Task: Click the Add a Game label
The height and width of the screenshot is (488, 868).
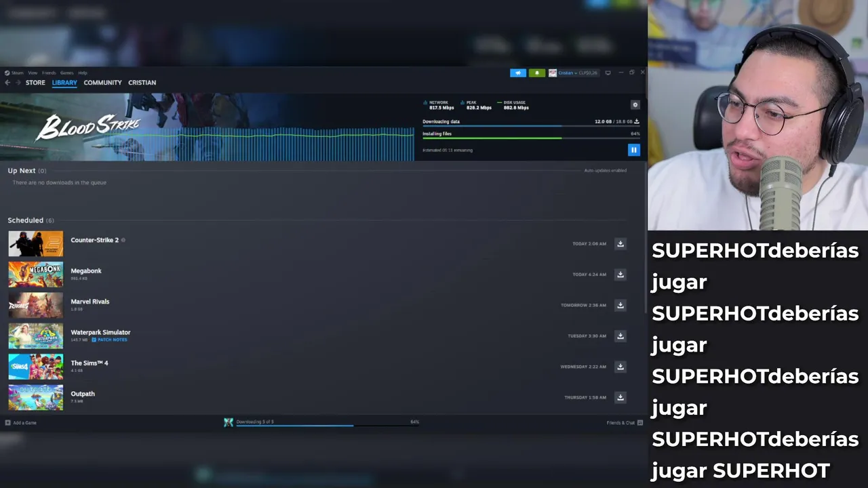Action: tap(25, 422)
